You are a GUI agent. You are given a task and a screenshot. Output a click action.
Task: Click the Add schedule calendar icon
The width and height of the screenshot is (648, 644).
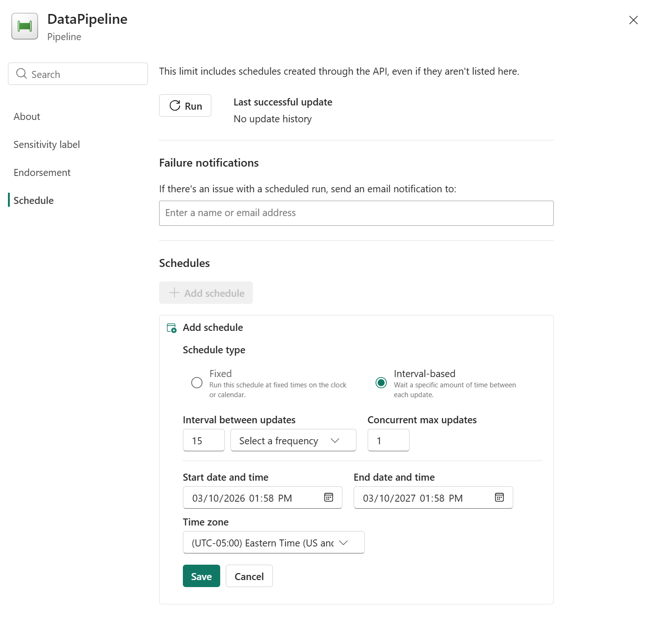coord(171,328)
